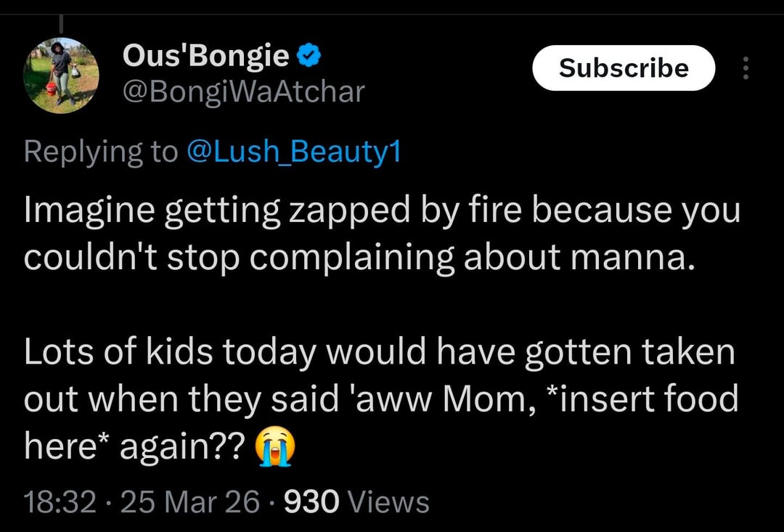Image resolution: width=784 pixels, height=532 pixels.
Task: Click the "couldn't stop complaining" text
Action: (x=240, y=259)
